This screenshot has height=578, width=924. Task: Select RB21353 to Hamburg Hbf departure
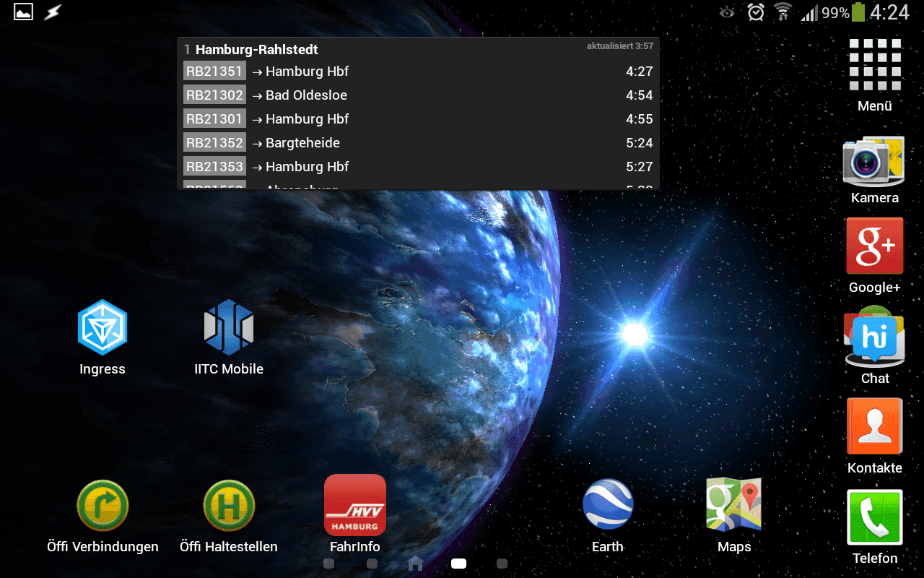coord(418,167)
